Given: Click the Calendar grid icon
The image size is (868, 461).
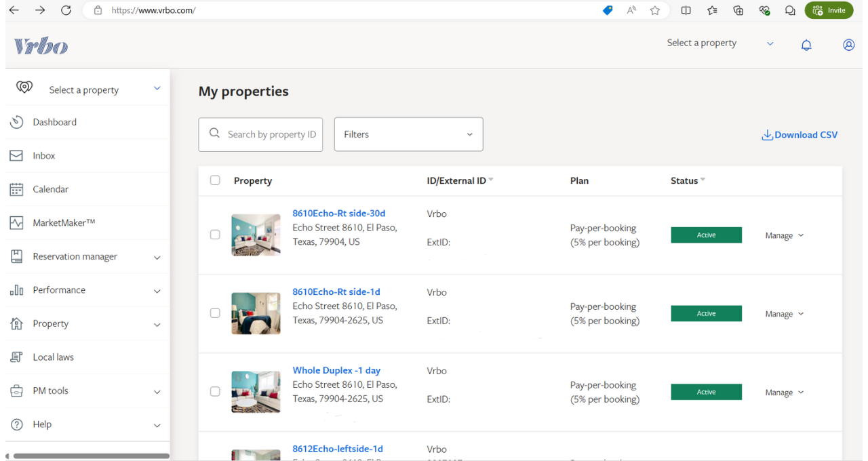Looking at the screenshot, I should tap(16, 189).
